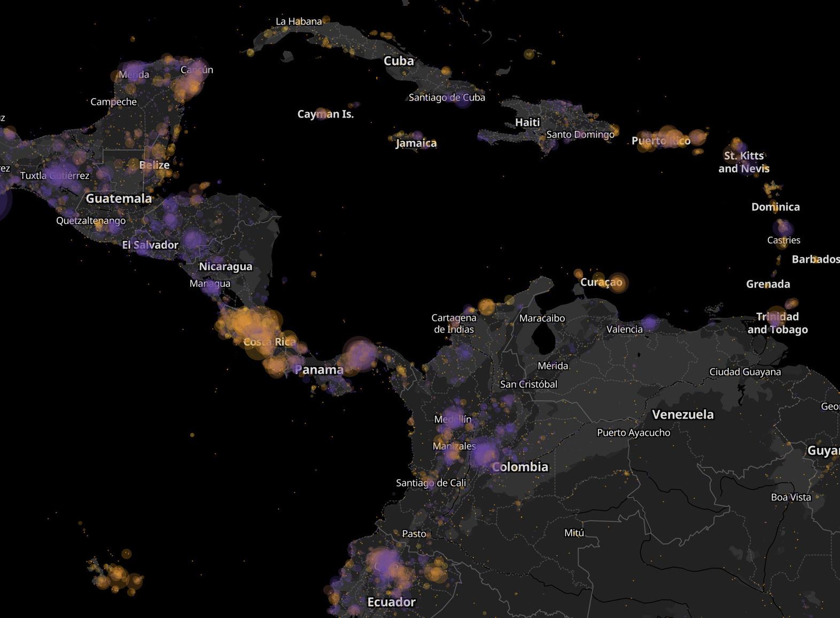Image resolution: width=840 pixels, height=618 pixels.
Task: Select the Costa Rica label
Action: click(270, 342)
